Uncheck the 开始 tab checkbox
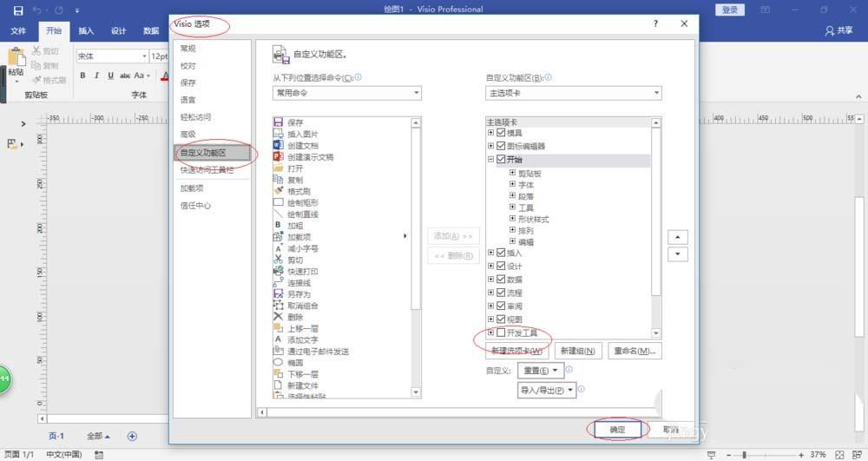Image resolution: width=868 pixels, height=461 pixels. 501,160
